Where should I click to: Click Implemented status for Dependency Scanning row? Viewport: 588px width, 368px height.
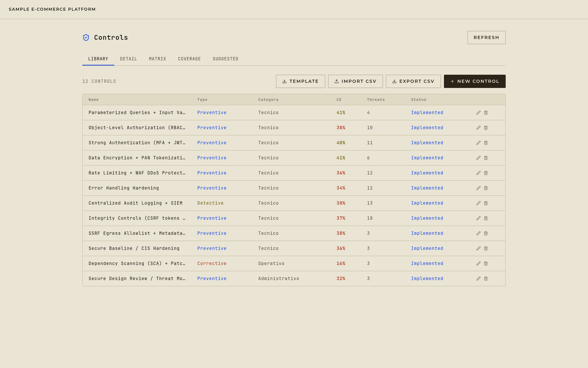(x=427, y=264)
